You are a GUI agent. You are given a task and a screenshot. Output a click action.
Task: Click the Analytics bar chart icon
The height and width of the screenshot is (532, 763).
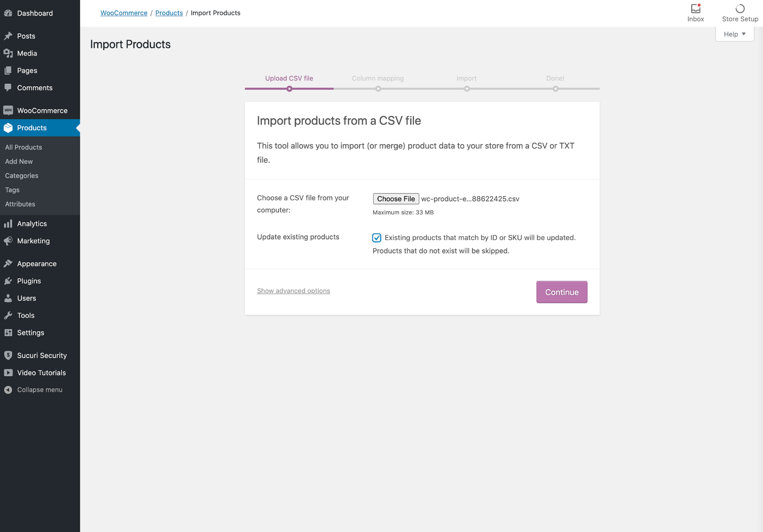click(x=8, y=224)
